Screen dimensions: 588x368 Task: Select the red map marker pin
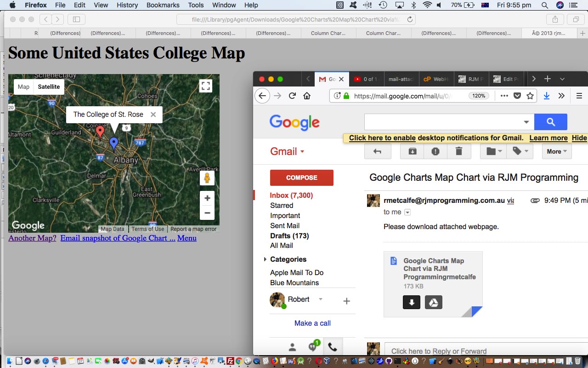pos(100,132)
